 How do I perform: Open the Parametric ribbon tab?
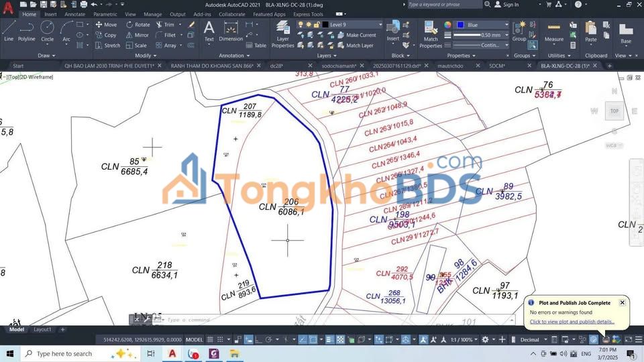[105, 14]
